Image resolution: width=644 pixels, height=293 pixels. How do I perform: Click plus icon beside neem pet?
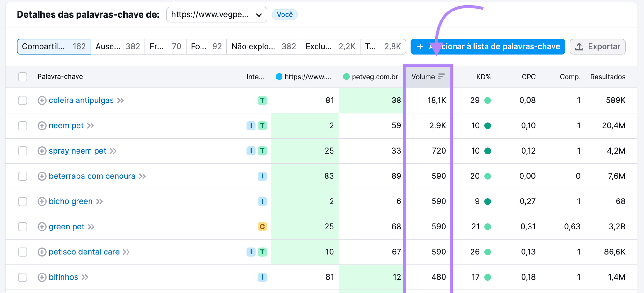pos(42,125)
